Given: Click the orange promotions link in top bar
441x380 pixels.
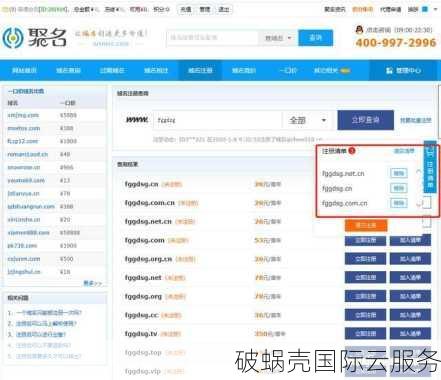Looking at the screenshot, I should click(x=362, y=9).
